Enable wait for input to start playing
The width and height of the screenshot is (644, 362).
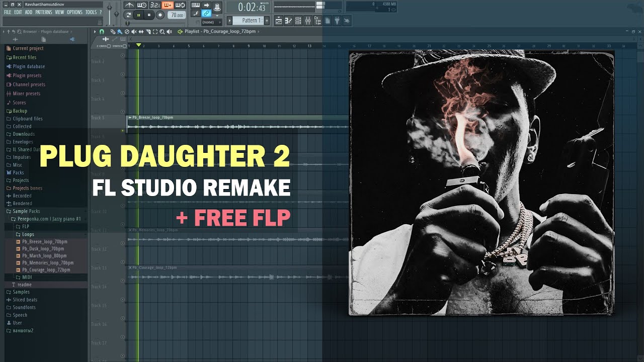click(x=142, y=5)
